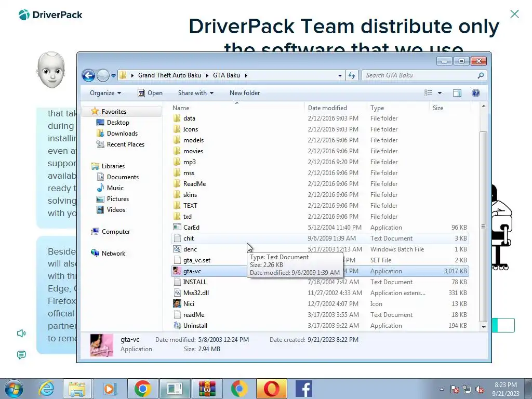The height and width of the screenshot is (399, 532).
Task: Select the gta-vc application icon
Action: [x=177, y=271]
